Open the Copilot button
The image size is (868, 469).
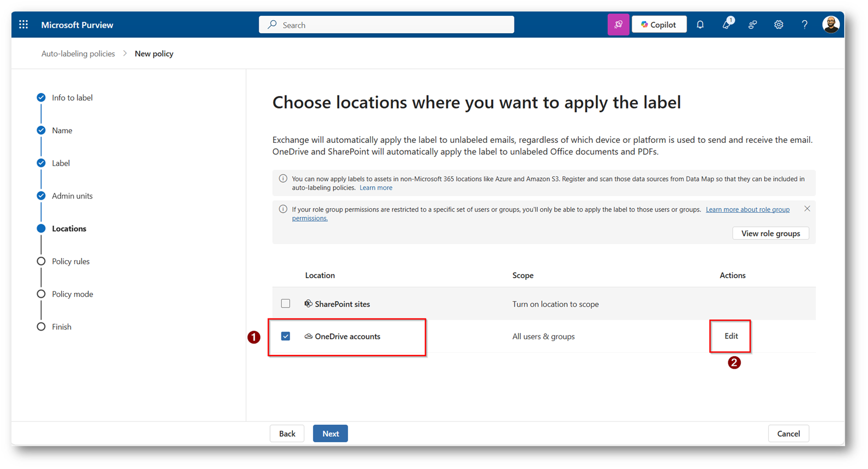pos(659,25)
